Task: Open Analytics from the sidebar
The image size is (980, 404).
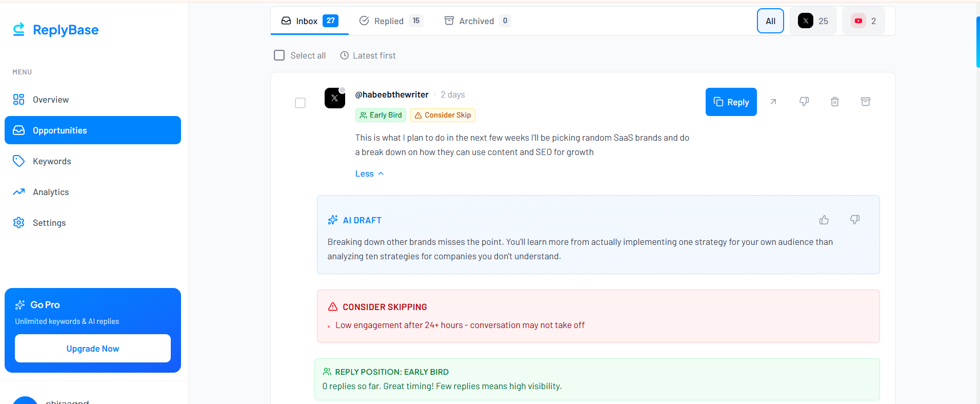Action: pos(93,192)
